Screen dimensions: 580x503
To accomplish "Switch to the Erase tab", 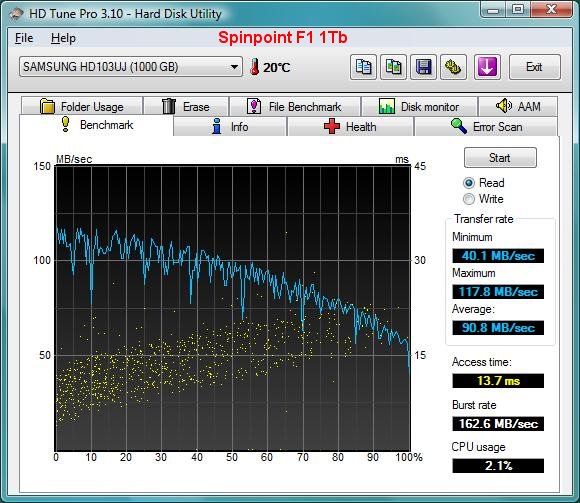I will pos(186,107).
